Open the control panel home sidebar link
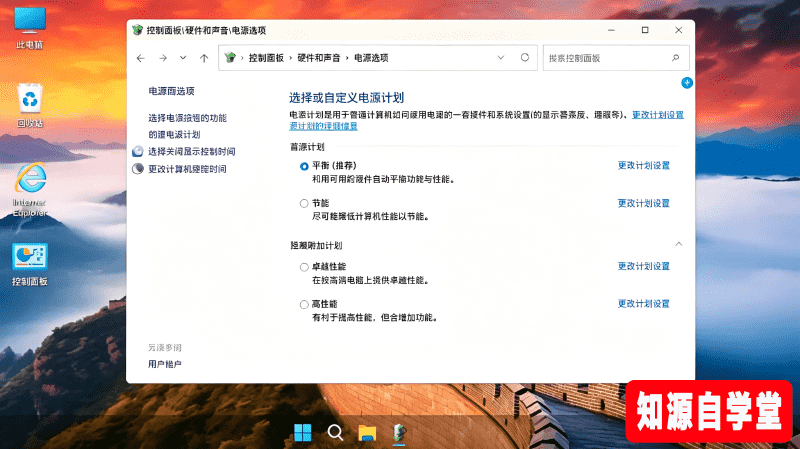800x449 pixels. coord(171,91)
